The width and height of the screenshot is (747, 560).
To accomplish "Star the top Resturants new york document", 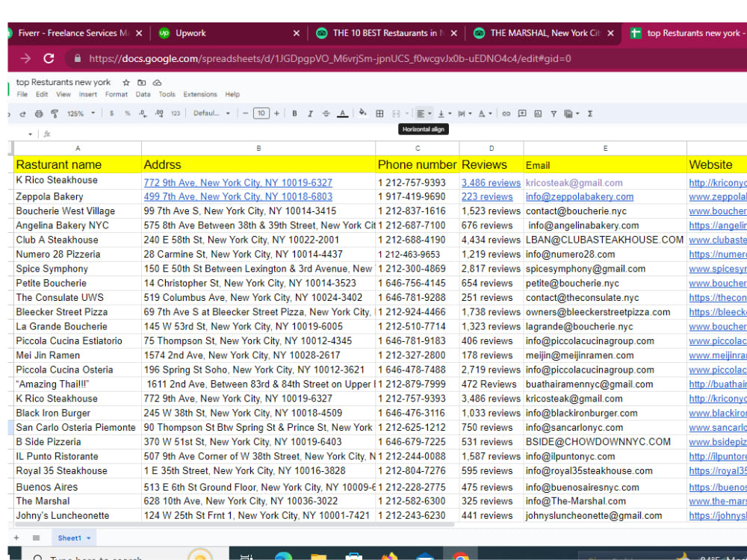I will point(125,82).
